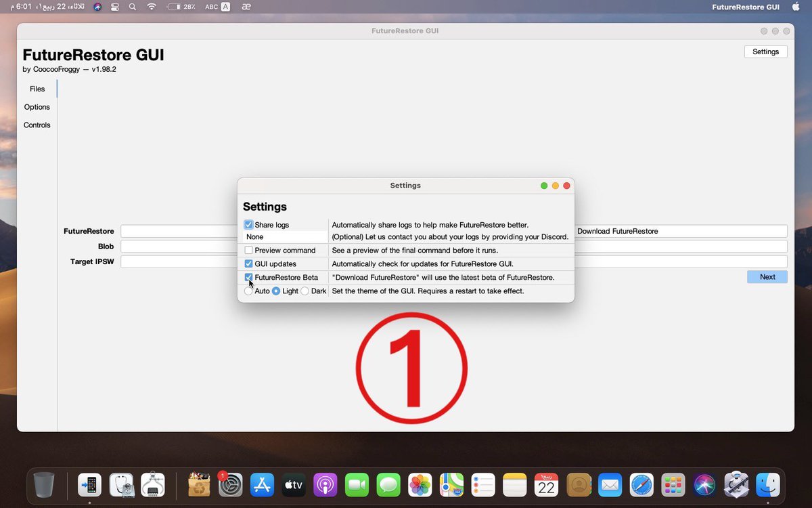Open Podcasts from the Dock
The height and width of the screenshot is (508, 812).
(325, 485)
